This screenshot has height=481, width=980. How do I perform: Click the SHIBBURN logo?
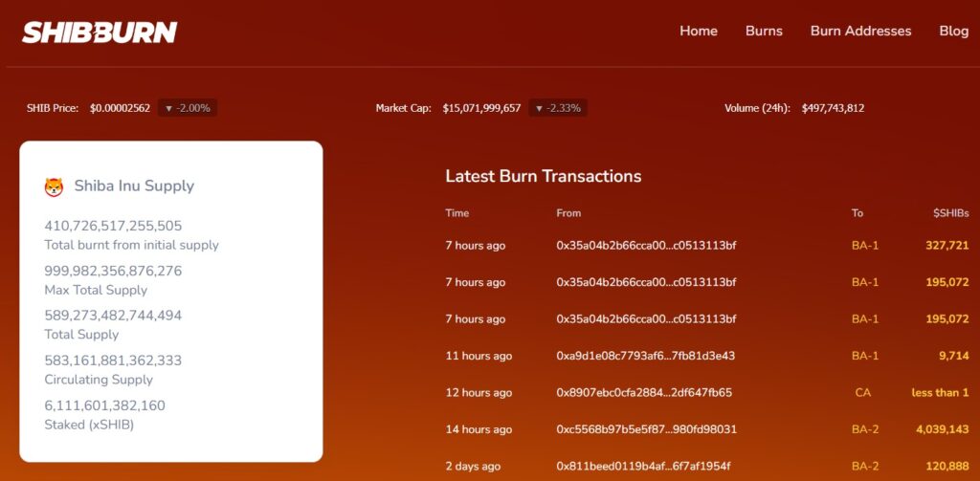[100, 33]
